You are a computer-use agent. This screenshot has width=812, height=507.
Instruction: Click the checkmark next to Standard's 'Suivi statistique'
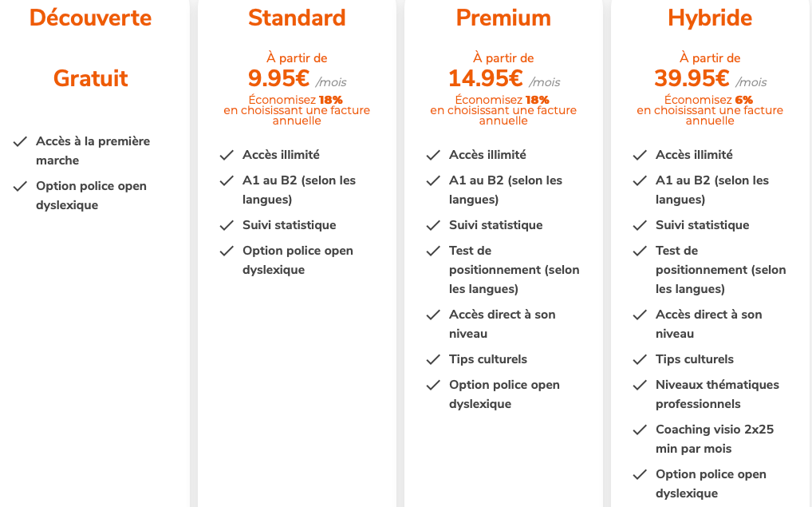point(227,226)
